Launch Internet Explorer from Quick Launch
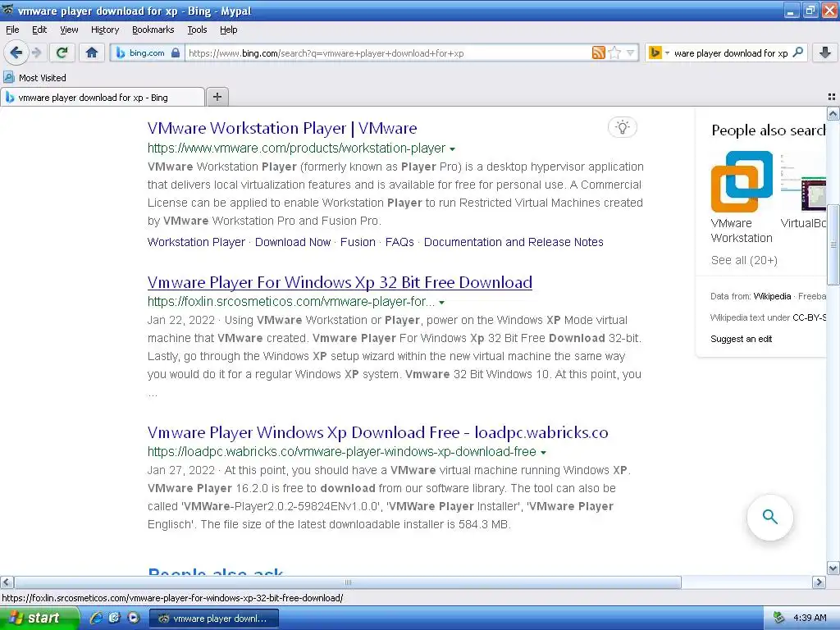Viewport: 840px width, 630px height. click(96, 619)
